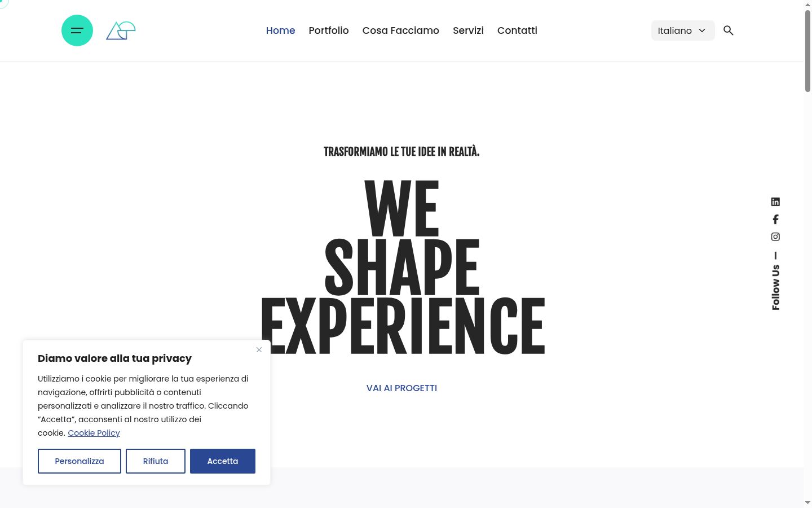The image size is (812, 508).
Task: Click the Personalizza cookie button
Action: click(80, 461)
